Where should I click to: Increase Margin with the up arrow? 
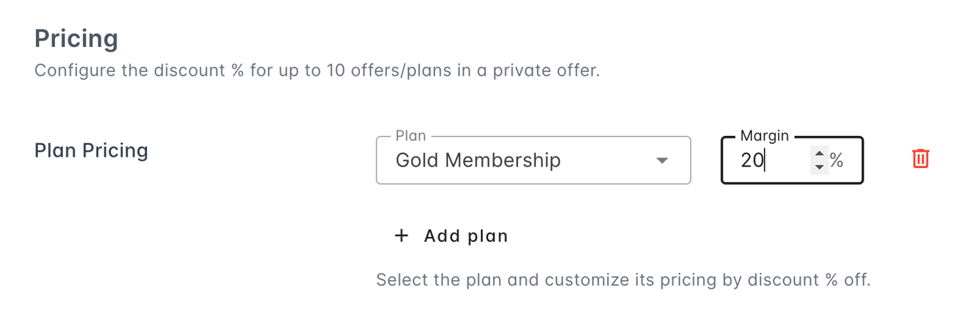click(x=819, y=154)
